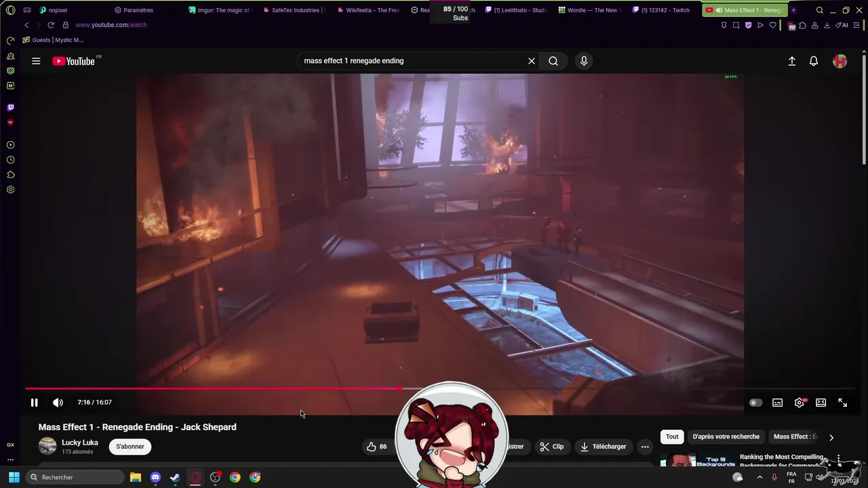Select the Mass Effect filter chip
Image resolution: width=868 pixels, height=488 pixels.
click(795, 436)
